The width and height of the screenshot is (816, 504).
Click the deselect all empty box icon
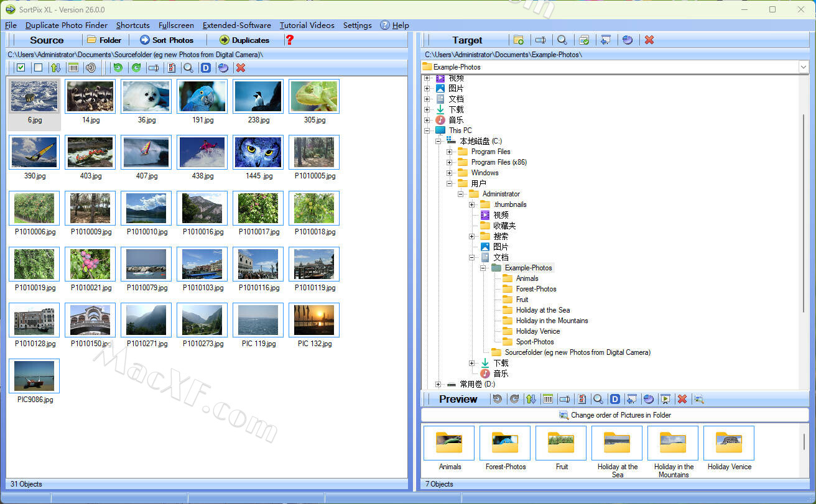coord(38,68)
